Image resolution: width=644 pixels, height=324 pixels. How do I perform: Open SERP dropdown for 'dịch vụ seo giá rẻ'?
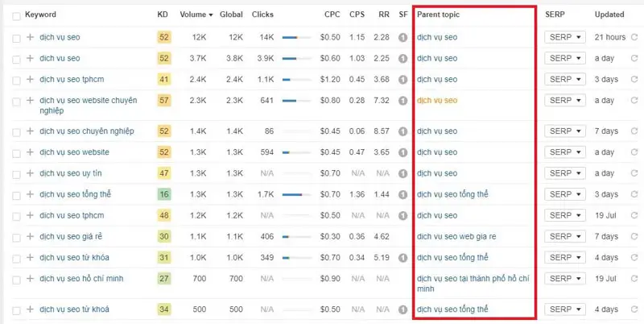(x=565, y=236)
